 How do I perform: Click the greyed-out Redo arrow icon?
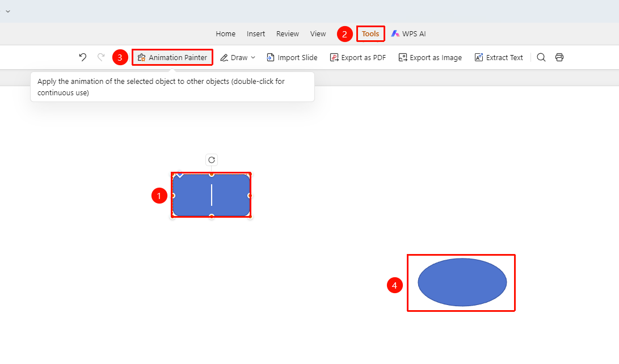(101, 57)
